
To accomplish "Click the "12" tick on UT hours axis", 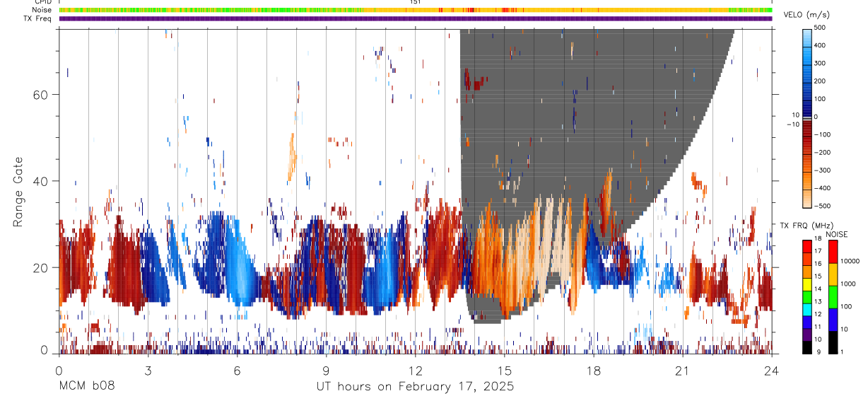I will tap(416, 370).
